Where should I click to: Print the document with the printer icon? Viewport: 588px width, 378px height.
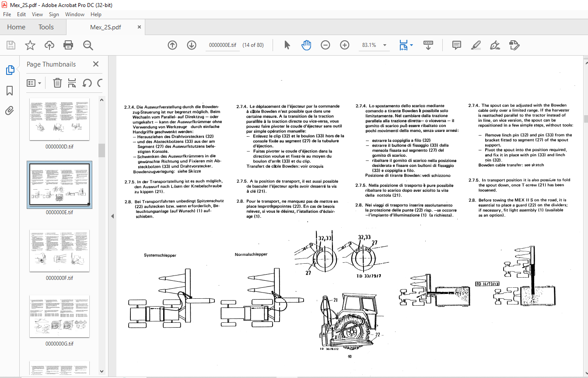pyautogui.click(x=68, y=45)
